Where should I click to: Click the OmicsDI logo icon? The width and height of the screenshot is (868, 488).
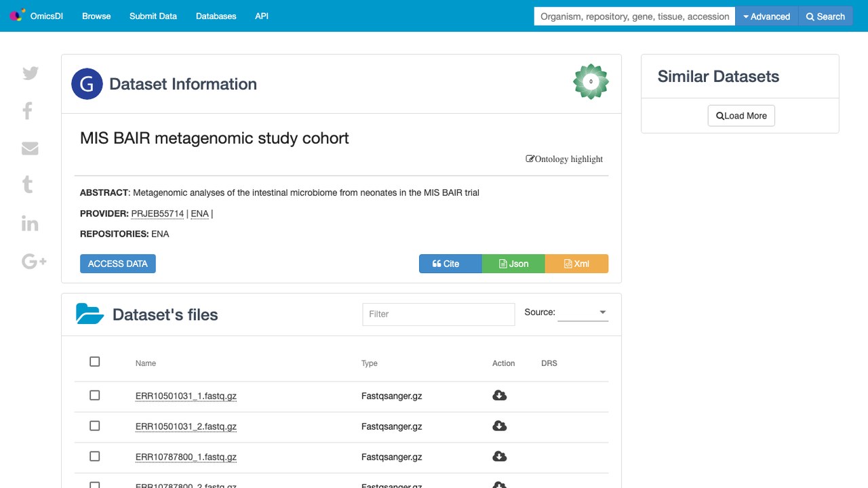17,15
